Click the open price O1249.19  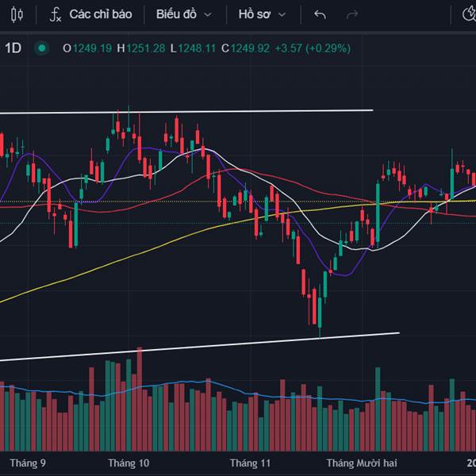pos(87,48)
